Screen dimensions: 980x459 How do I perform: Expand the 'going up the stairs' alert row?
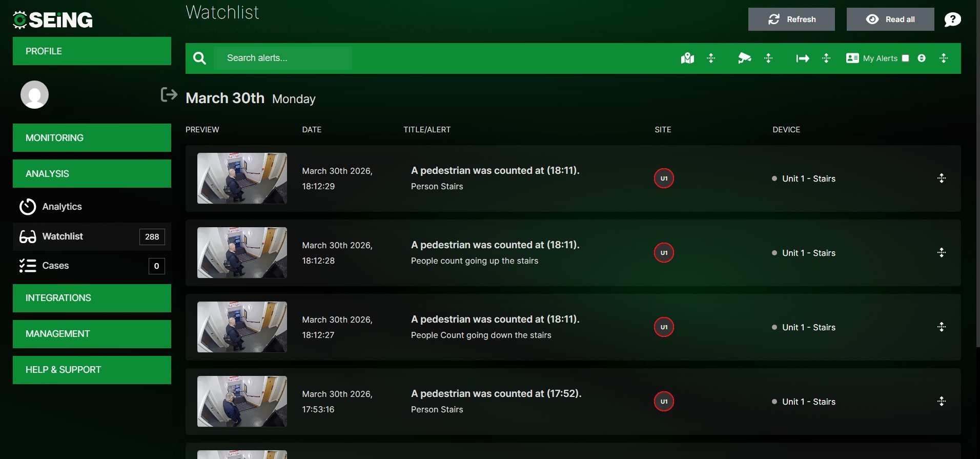click(942, 253)
